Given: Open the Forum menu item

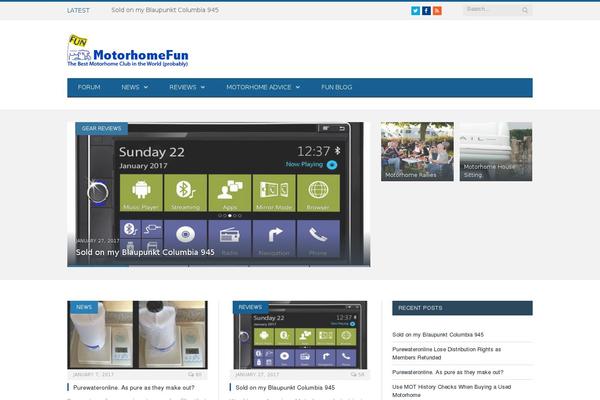Looking at the screenshot, I should [x=89, y=88].
